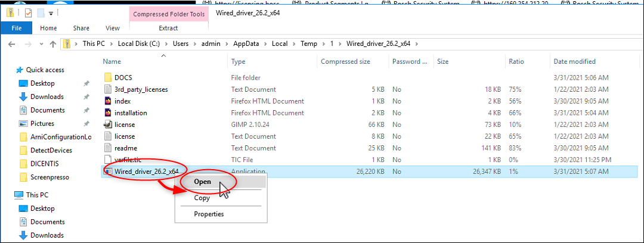Sort by Password column header
Screen dimensions: 644x243
click(x=411, y=61)
